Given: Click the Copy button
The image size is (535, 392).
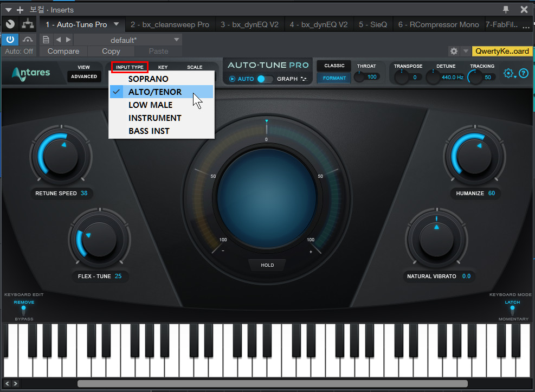Looking at the screenshot, I should tap(111, 51).
